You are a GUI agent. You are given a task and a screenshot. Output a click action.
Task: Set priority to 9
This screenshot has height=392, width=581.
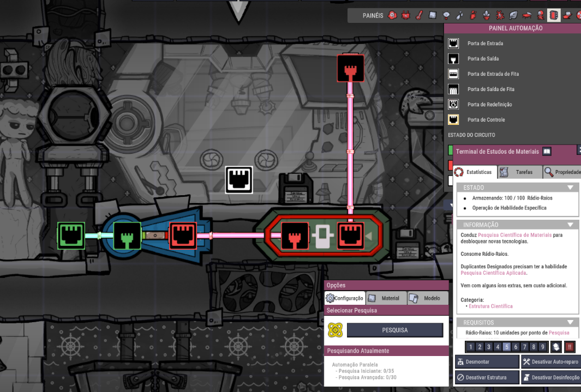click(542, 347)
